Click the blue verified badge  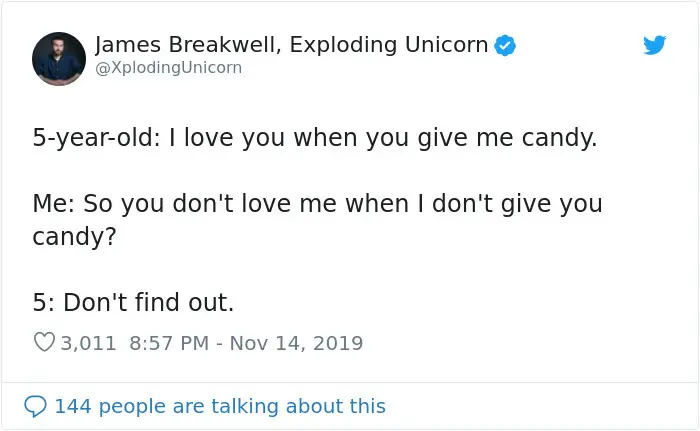tap(507, 45)
